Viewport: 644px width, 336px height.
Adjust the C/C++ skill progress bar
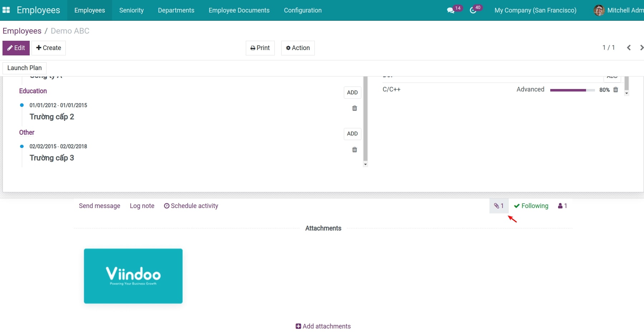pos(572,90)
